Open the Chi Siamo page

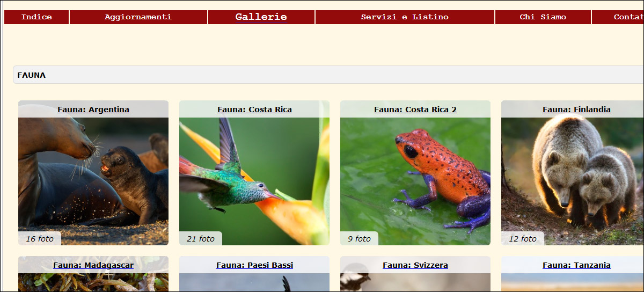pos(543,17)
